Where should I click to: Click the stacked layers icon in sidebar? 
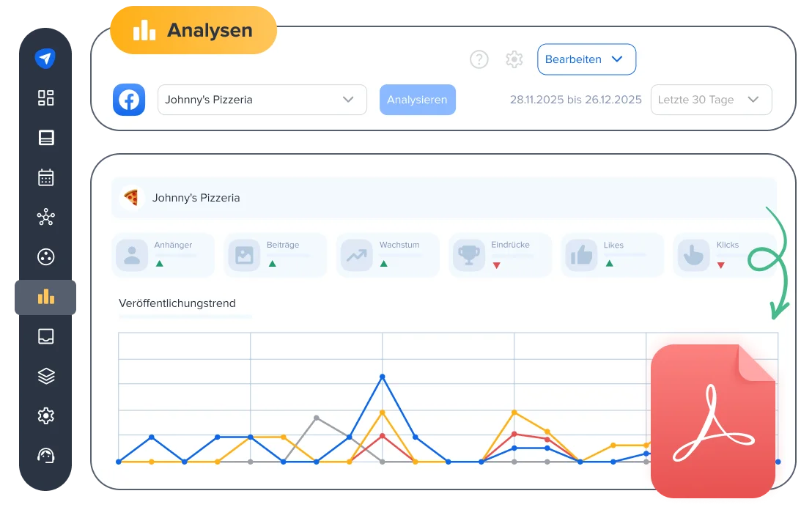tap(45, 376)
